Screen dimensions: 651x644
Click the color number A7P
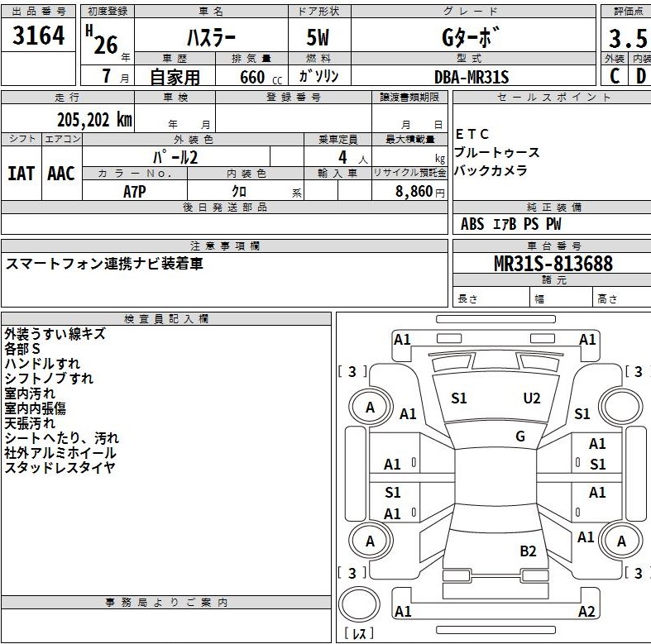(x=135, y=191)
